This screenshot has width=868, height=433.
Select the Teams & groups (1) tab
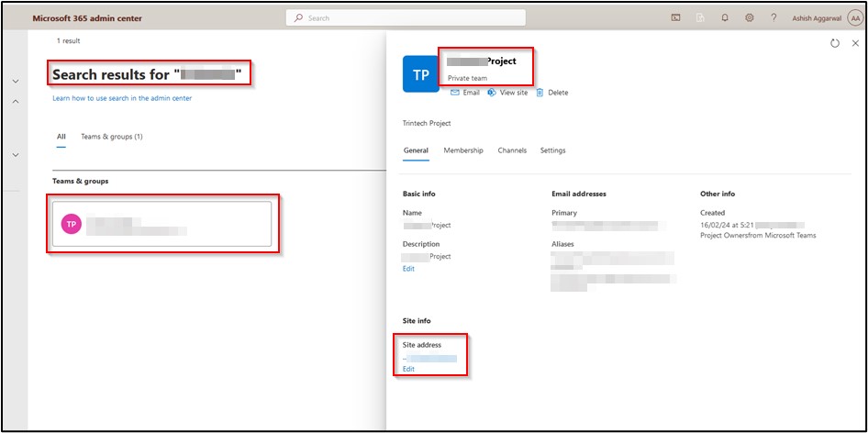pyautogui.click(x=112, y=136)
